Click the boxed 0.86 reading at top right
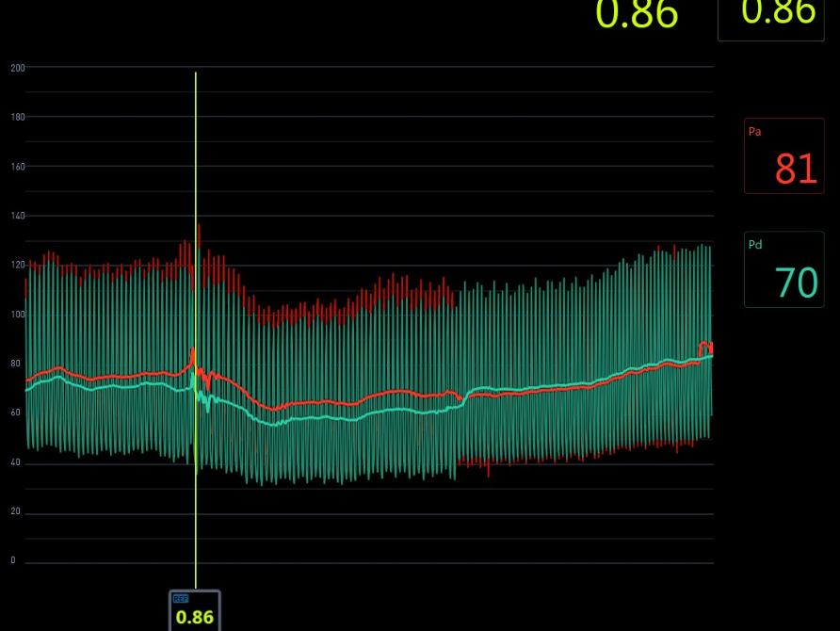 779,13
